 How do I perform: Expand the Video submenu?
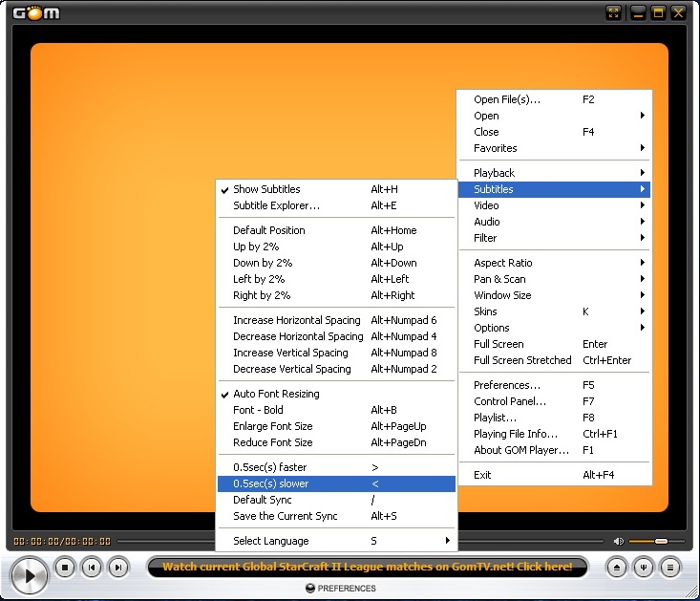[554, 205]
